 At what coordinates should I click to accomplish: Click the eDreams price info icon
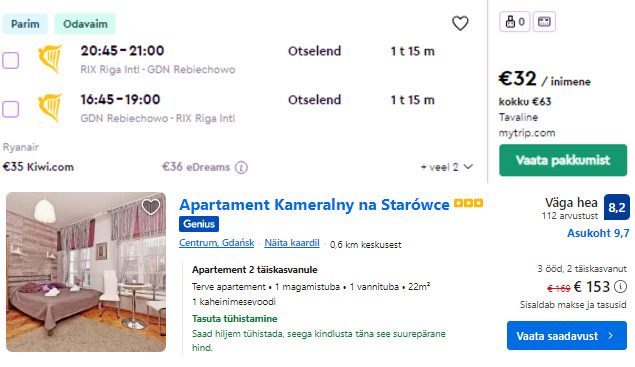coord(241,167)
